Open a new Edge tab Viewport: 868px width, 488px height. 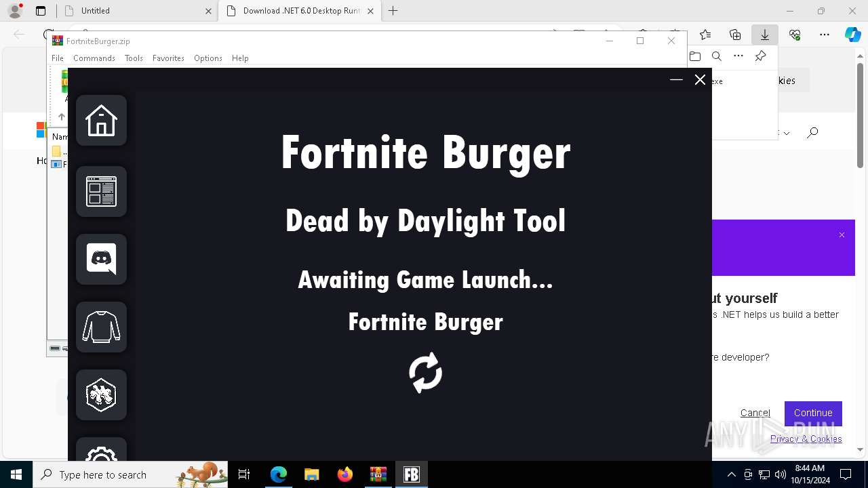pyautogui.click(x=393, y=11)
